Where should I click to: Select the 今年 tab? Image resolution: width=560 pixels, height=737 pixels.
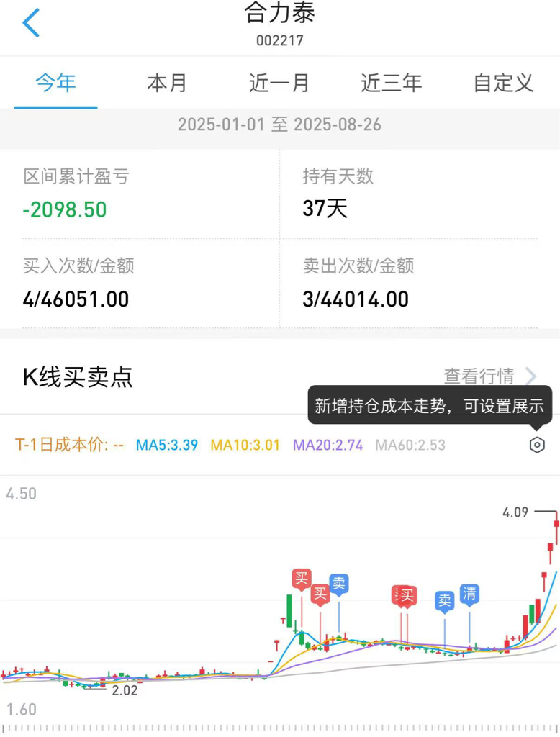point(56,83)
